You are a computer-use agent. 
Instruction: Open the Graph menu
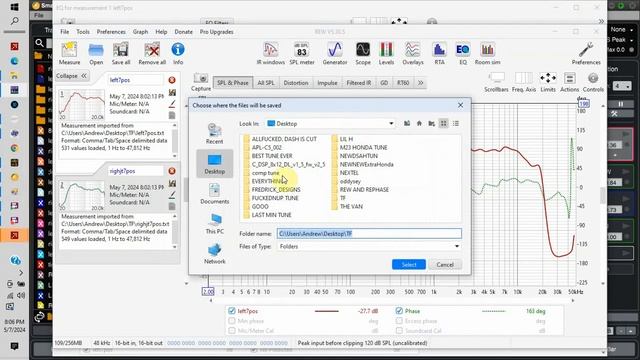point(140,32)
